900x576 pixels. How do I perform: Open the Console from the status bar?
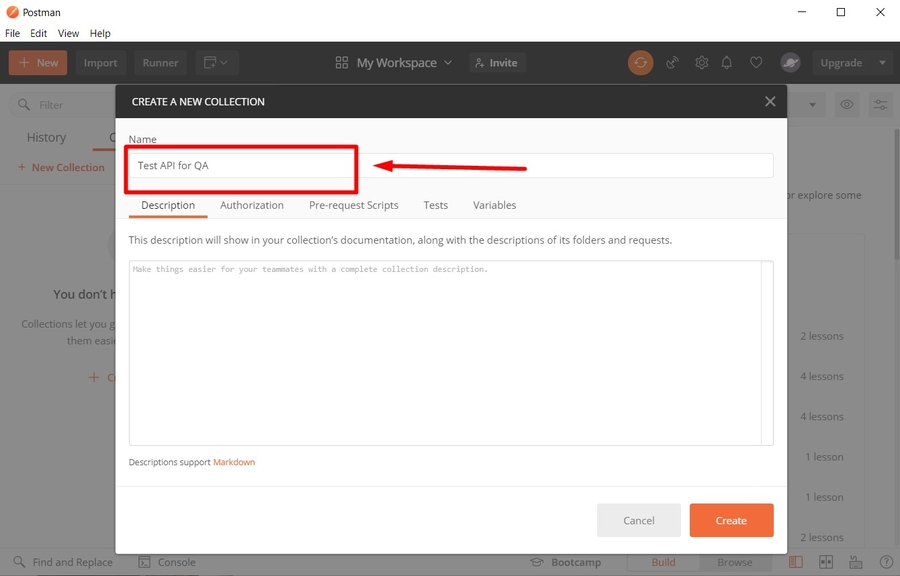167,562
